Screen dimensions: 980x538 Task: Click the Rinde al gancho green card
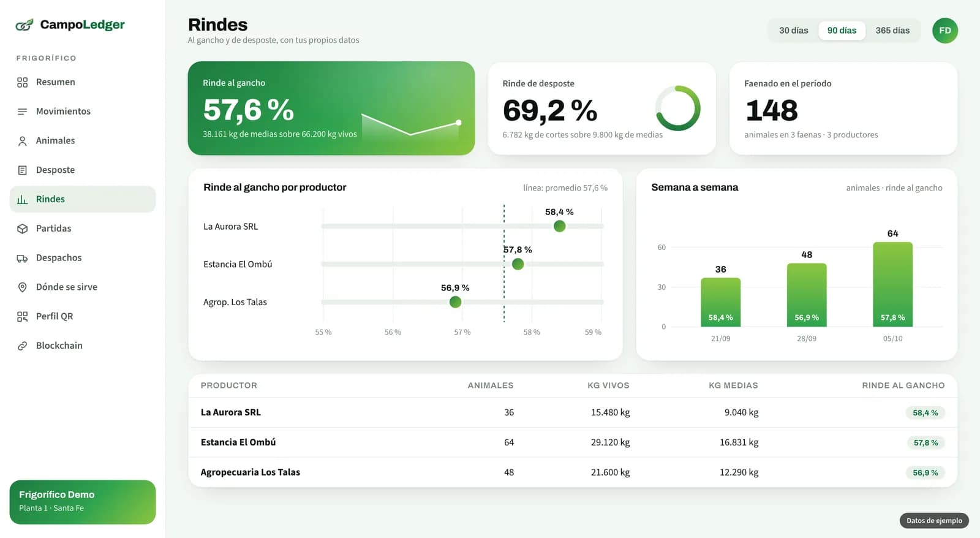(331, 108)
